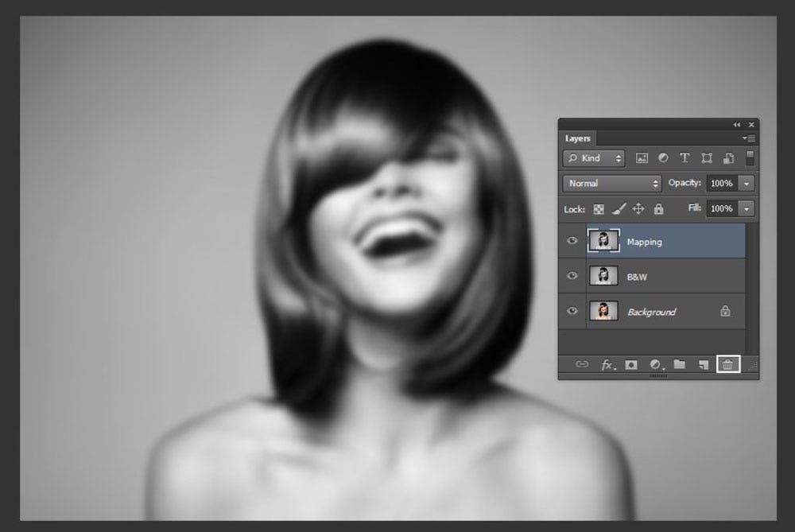Open the Layers panel flyout menu
The image size is (795, 532).
(x=748, y=138)
